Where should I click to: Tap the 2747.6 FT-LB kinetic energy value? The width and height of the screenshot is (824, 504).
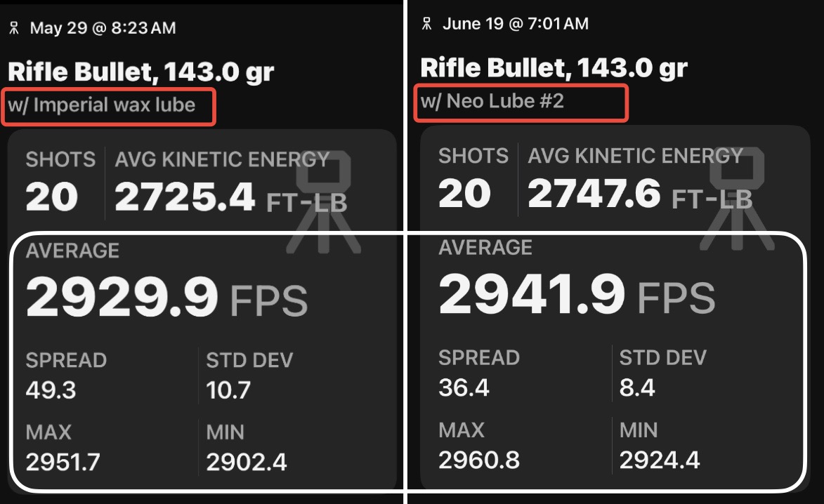(x=639, y=194)
